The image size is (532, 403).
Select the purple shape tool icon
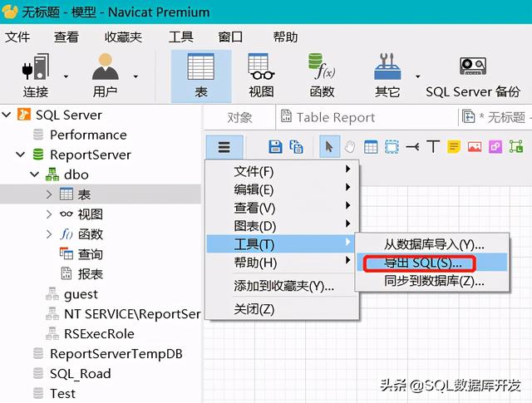[495, 147]
